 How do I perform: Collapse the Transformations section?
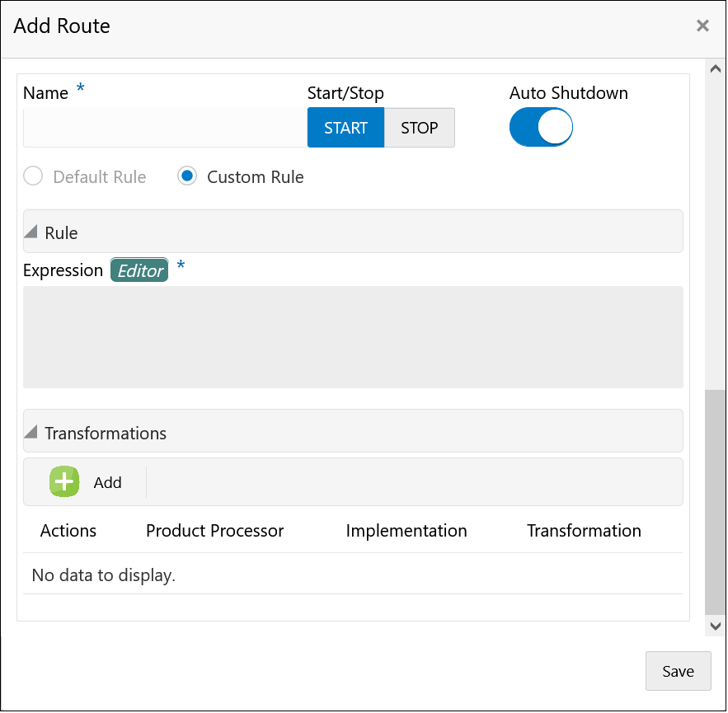32,433
